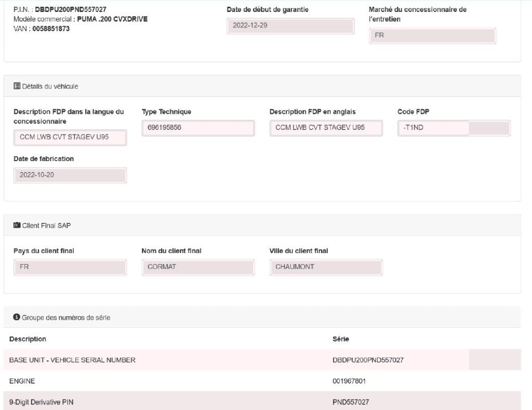Focus the Nom du client final field
Screen dimensions: 532x410
tap(198, 267)
